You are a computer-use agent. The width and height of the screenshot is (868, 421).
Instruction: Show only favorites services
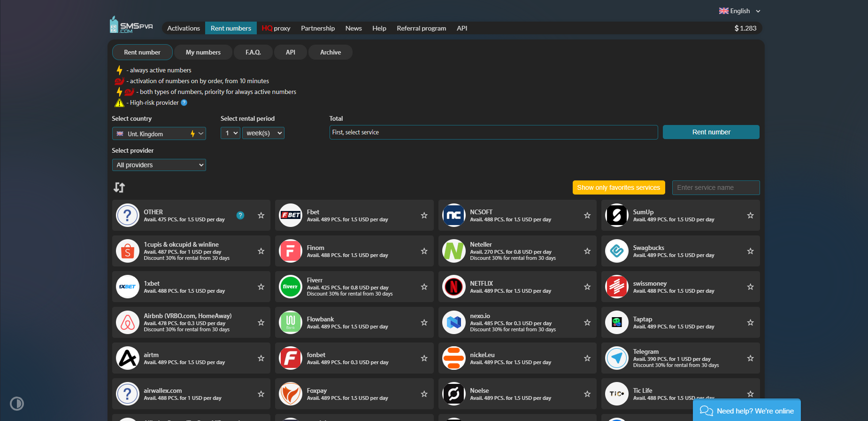point(619,187)
